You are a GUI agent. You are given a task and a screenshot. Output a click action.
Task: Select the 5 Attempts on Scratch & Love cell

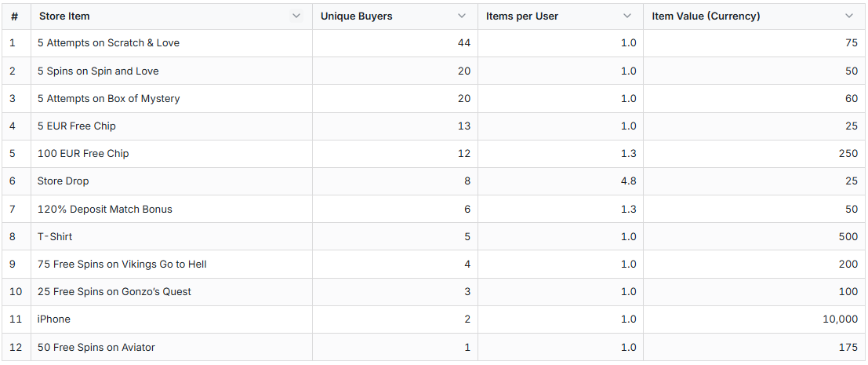coord(108,43)
